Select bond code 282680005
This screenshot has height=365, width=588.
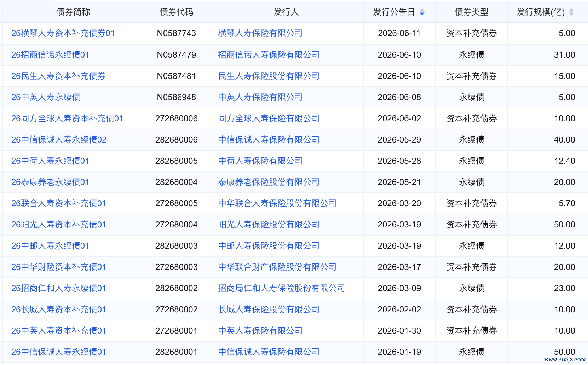177,161
